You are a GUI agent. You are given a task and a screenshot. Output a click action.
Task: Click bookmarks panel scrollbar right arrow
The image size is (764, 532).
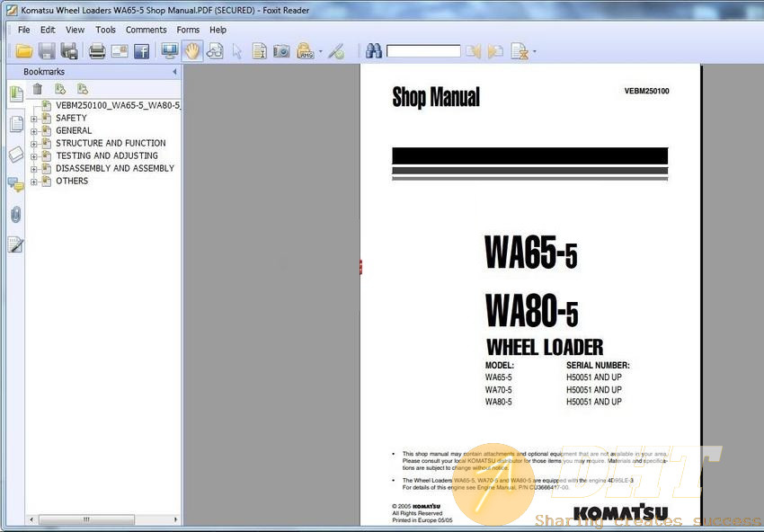(175, 519)
